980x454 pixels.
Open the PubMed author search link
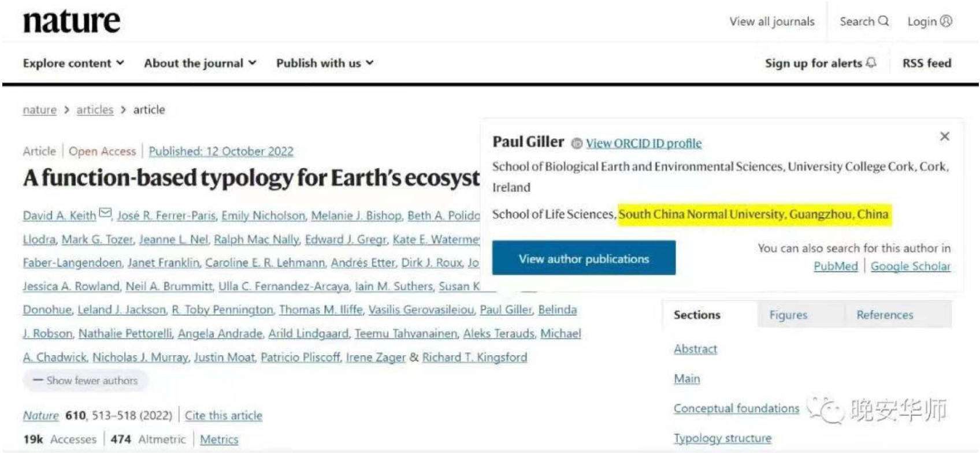836,266
